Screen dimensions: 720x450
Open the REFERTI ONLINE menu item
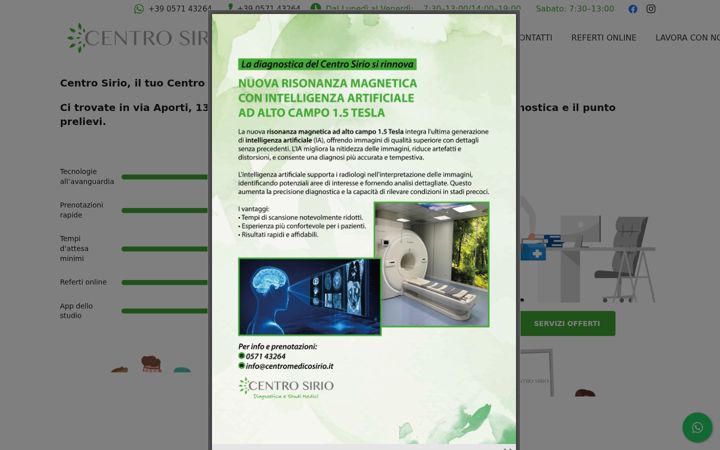pos(603,38)
